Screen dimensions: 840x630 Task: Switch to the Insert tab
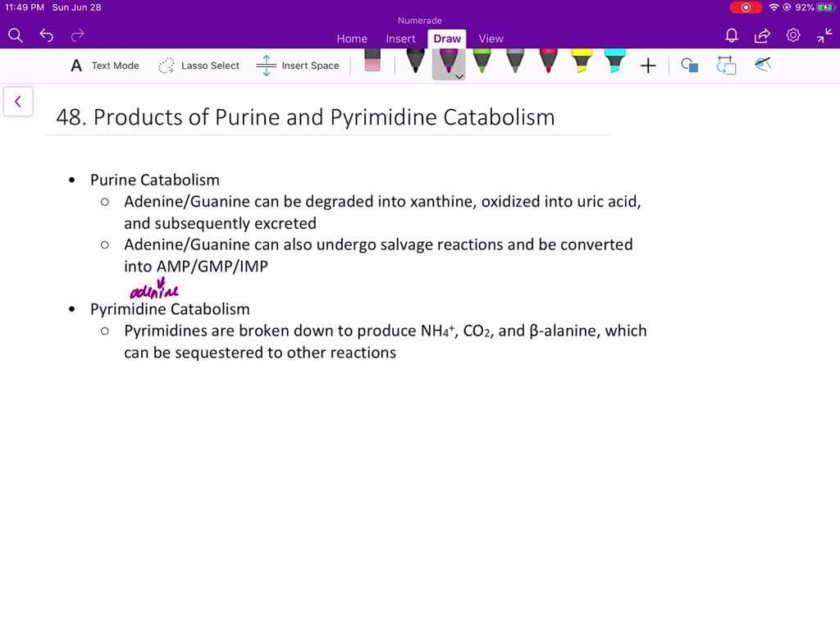click(x=400, y=39)
